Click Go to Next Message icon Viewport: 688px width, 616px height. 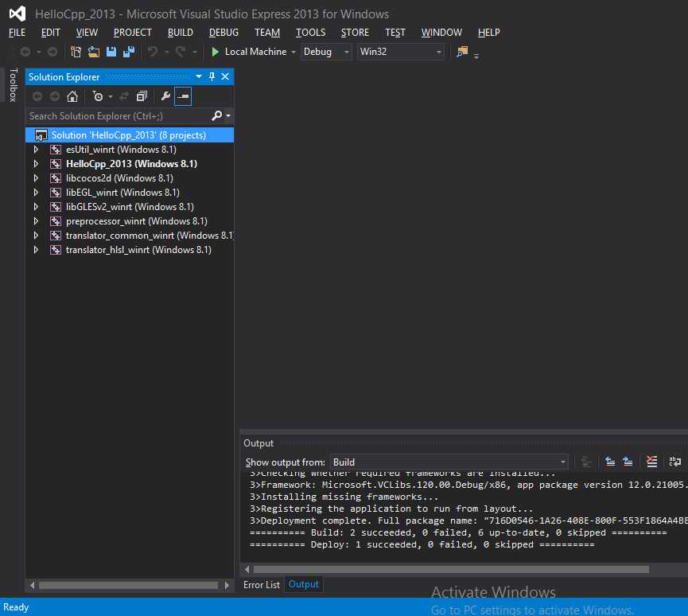(628, 462)
